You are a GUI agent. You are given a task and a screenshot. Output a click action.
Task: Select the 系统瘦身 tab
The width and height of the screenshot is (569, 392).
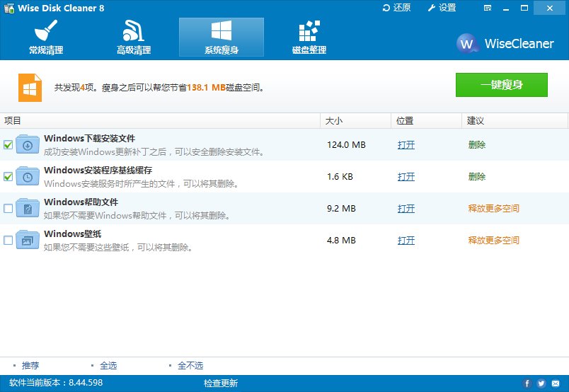222,37
